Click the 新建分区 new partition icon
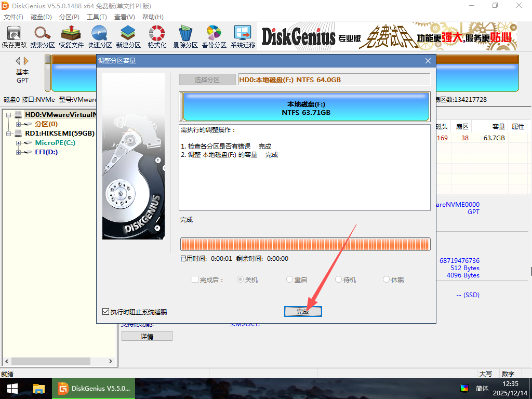Viewport: 532px width, 399px height. tap(128, 36)
